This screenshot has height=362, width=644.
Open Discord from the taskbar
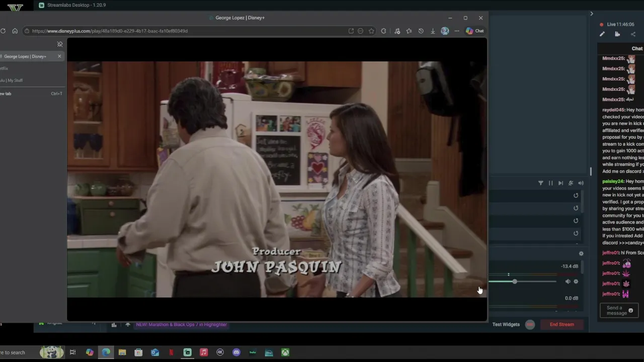[236, 352]
